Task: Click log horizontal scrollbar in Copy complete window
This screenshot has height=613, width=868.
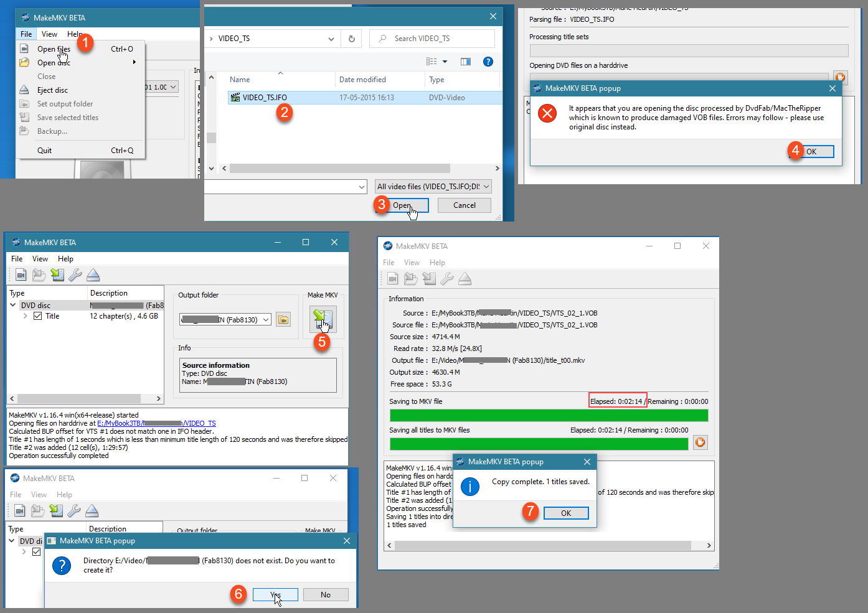Action: pos(543,546)
